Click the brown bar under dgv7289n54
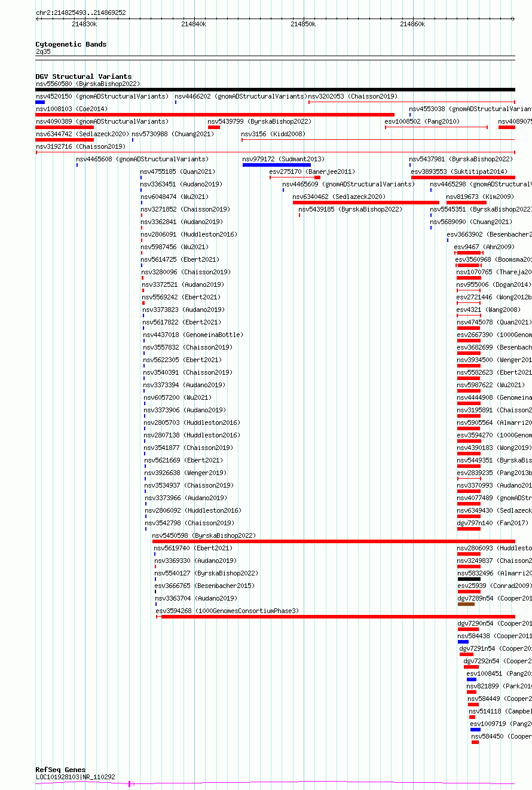 [x=466, y=604]
